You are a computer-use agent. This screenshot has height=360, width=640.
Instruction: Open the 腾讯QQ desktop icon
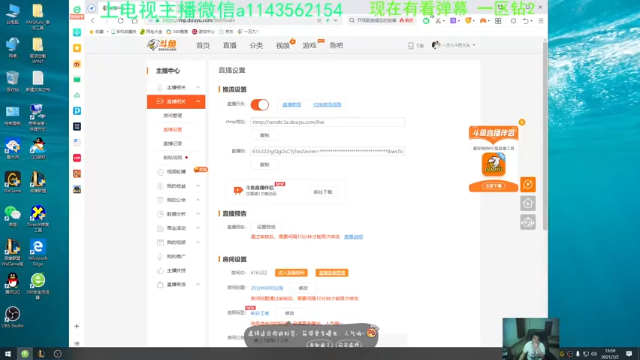coord(12,284)
